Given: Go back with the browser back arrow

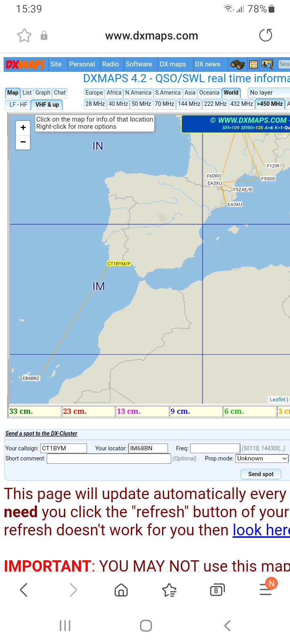Looking at the screenshot, I should coord(24,590).
